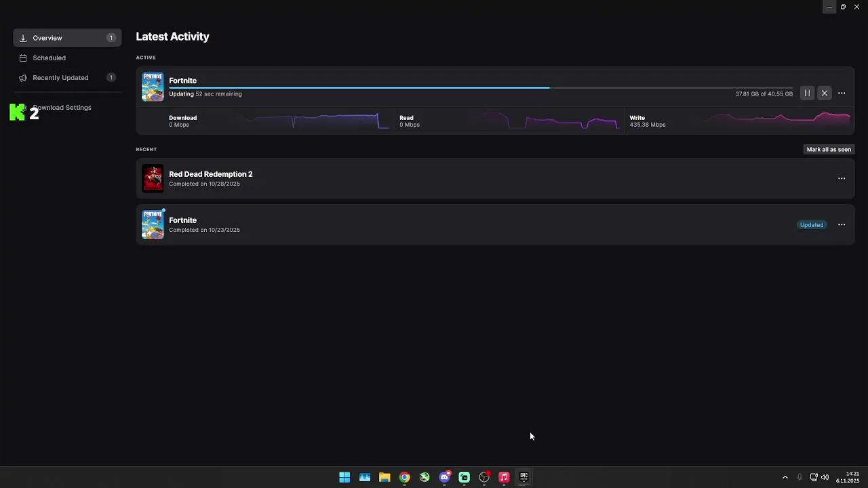Click the Scheduled calendar icon
The height and width of the screenshot is (488, 868).
[x=23, y=58]
